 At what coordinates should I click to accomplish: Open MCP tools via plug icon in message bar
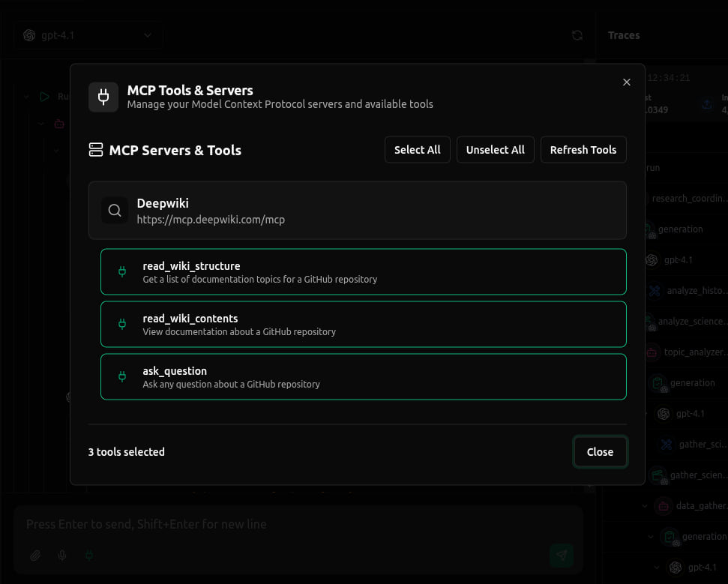pos(89,556)
